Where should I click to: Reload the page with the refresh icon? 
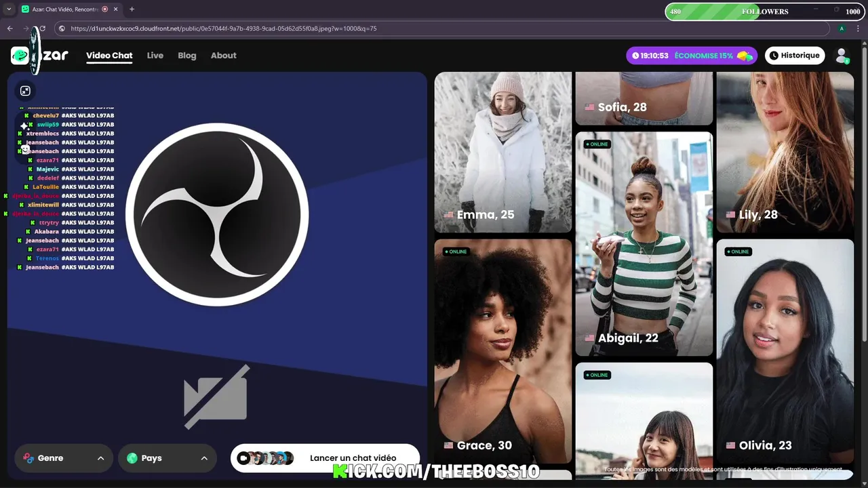click(42, 28)
